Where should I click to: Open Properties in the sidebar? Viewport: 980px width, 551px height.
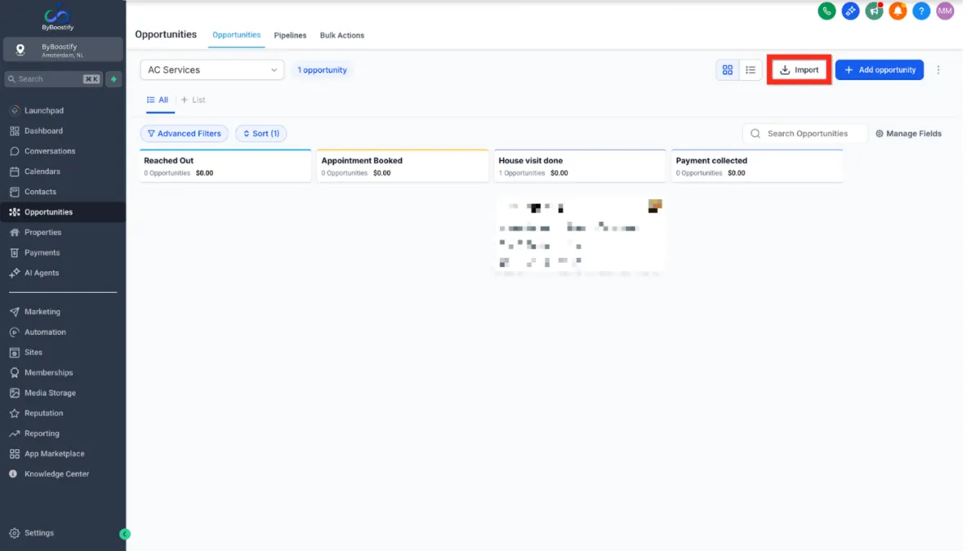pyautogui.click(x=63, y=233)
